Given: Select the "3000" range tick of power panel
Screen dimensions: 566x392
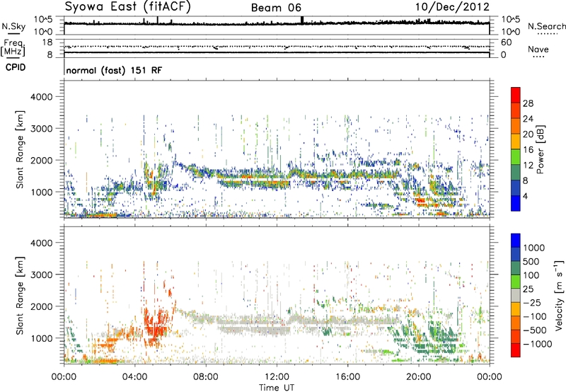Looking at the screenshot, I should (x=42, y=129).
